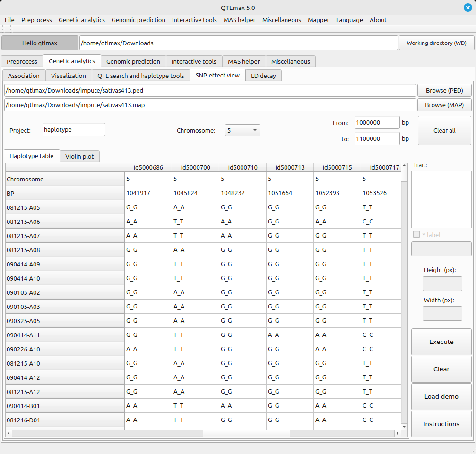Screen dimensions: 476x454
Task: Switch to the LD decay tab
Action: 263,76
